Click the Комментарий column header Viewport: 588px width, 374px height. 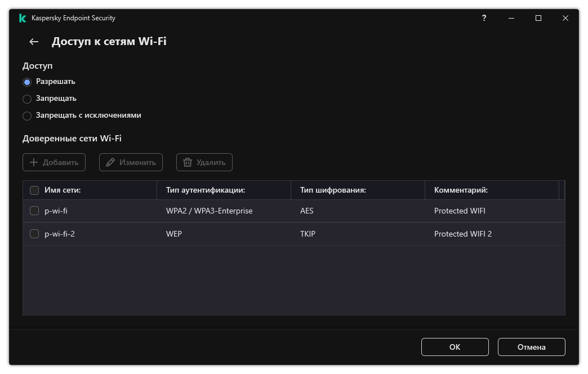pos(461,190)
